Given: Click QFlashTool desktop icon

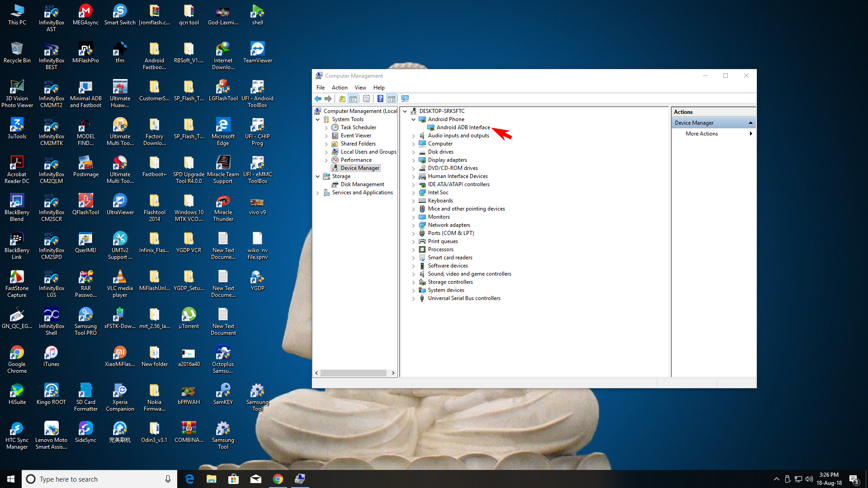Looking at the screenshot, I should (85, 204).
